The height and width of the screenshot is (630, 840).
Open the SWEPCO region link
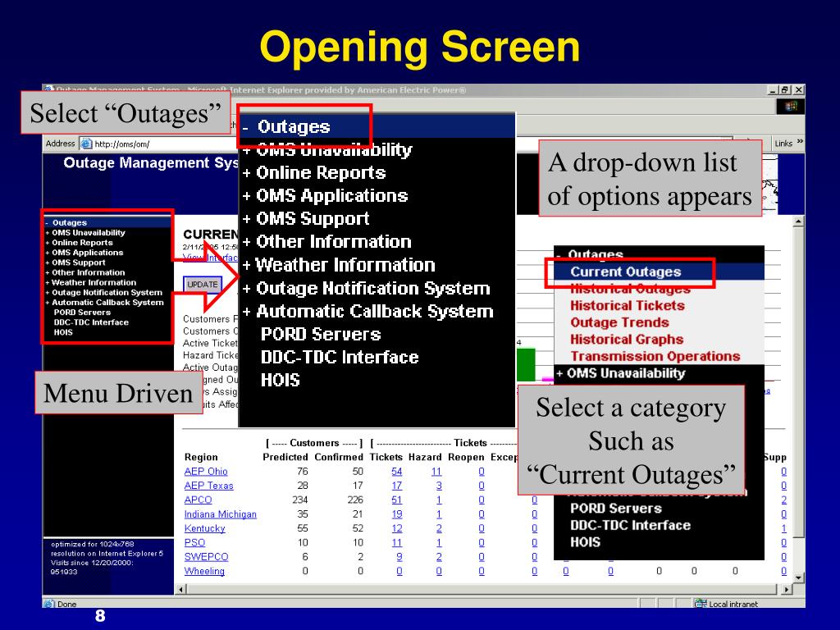click(x=206, y=557)
